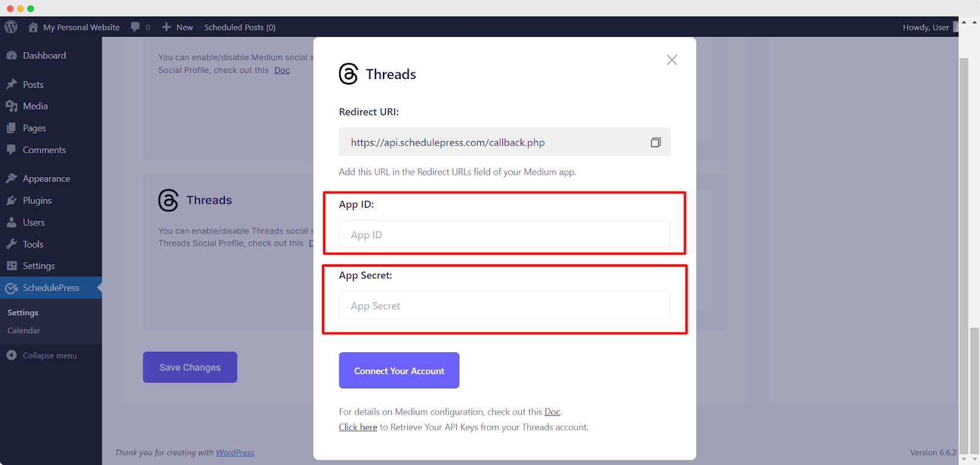Click inside the App Secret input field

coord(504,305)
